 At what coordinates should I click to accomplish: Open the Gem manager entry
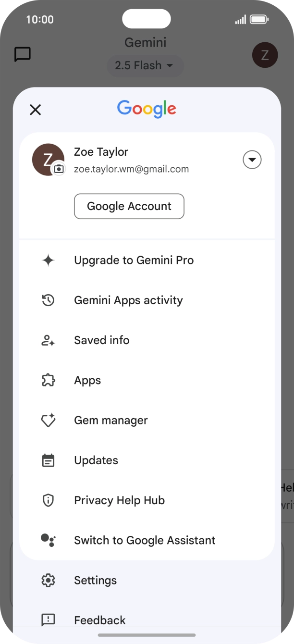(147, 421)
